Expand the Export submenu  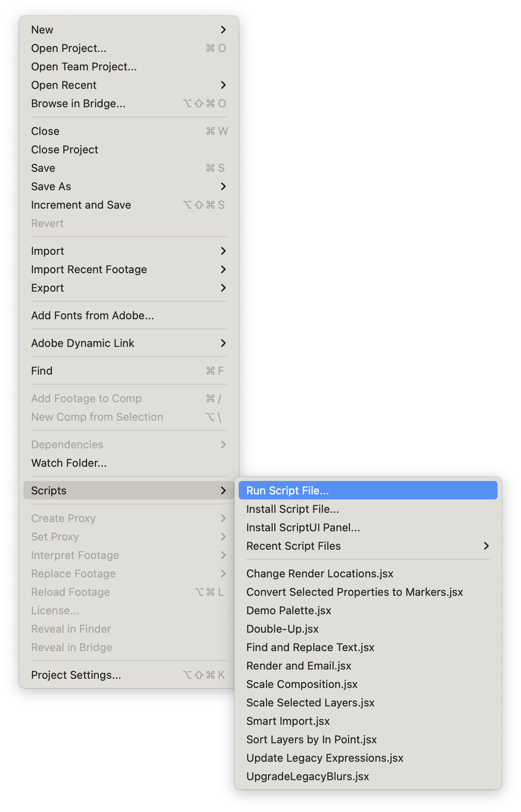129,288
